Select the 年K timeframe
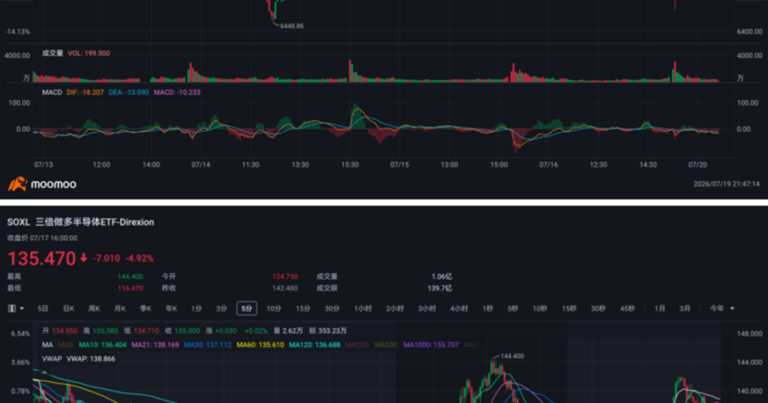 pyautogui.click(x=171, y=308)
